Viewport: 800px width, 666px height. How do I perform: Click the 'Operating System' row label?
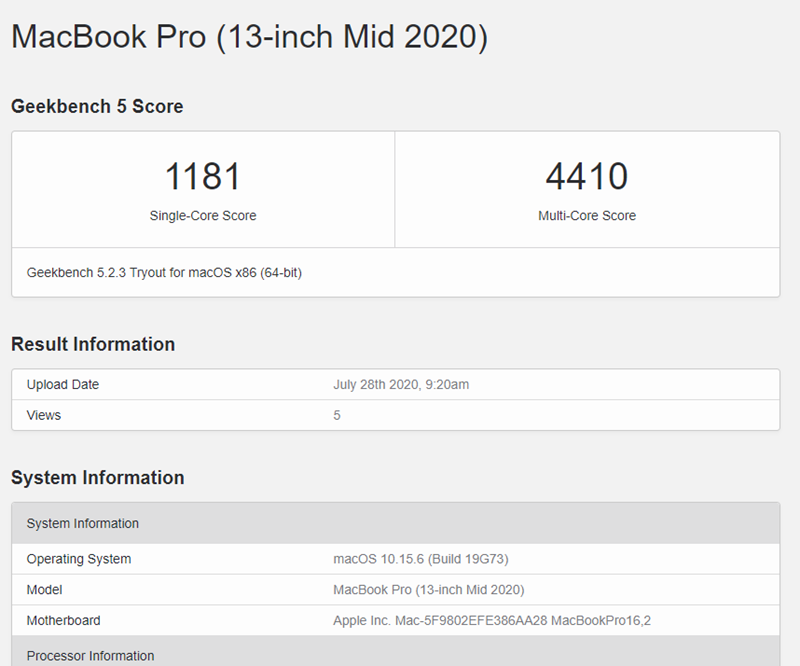click(79, 559)
